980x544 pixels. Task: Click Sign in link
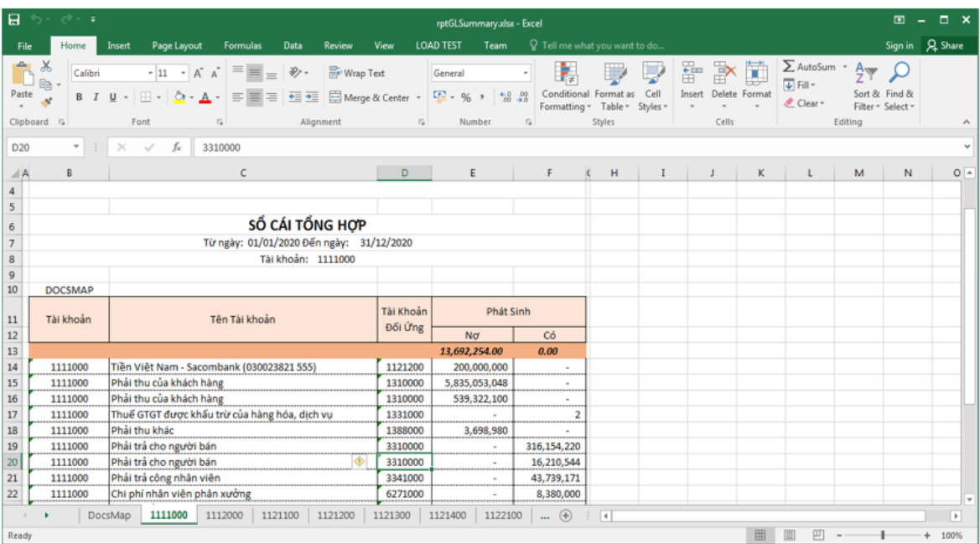(x=899, y=45)
